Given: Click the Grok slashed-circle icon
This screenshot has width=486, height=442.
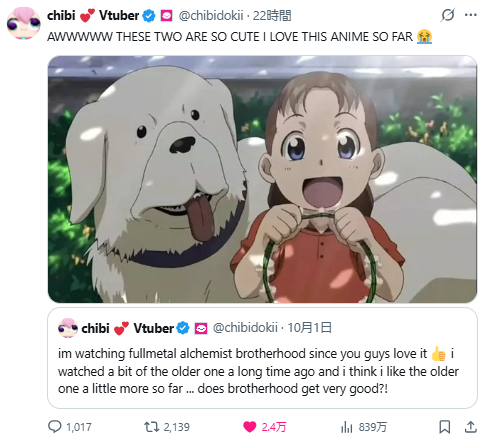Looking at the screenshot, I should click(x=448, y=15).
